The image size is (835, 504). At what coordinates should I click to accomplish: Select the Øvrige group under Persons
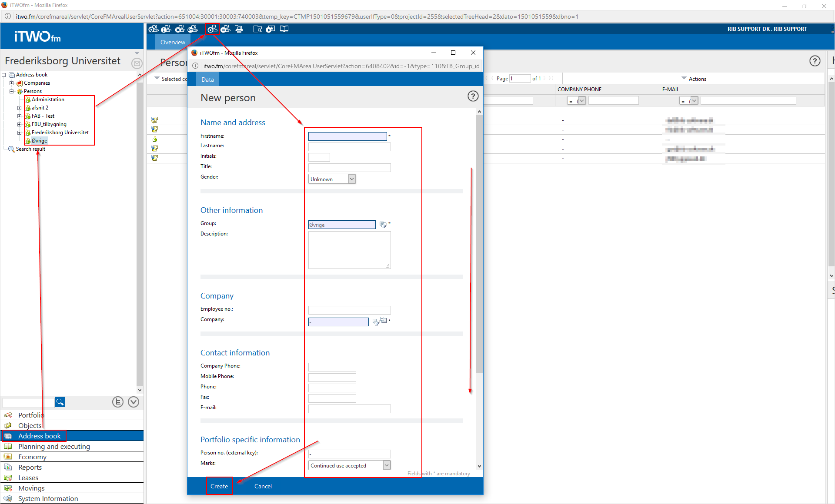tap(39, 140)
